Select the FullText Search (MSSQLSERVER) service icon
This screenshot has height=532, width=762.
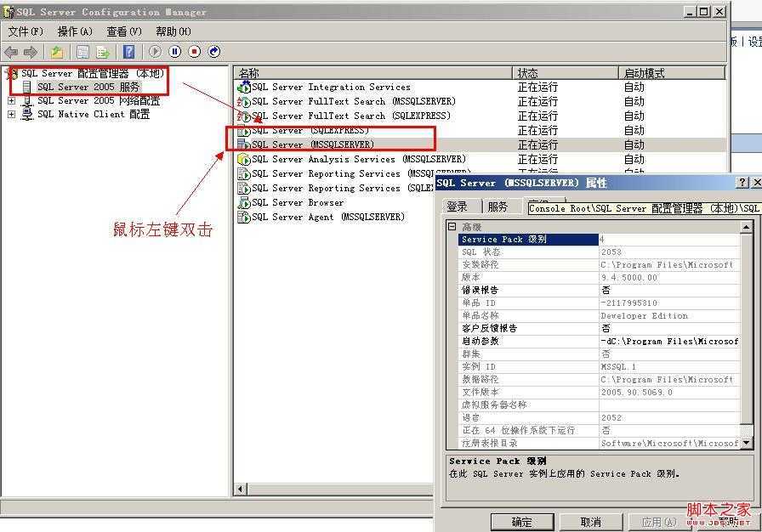tap(243, 102)
